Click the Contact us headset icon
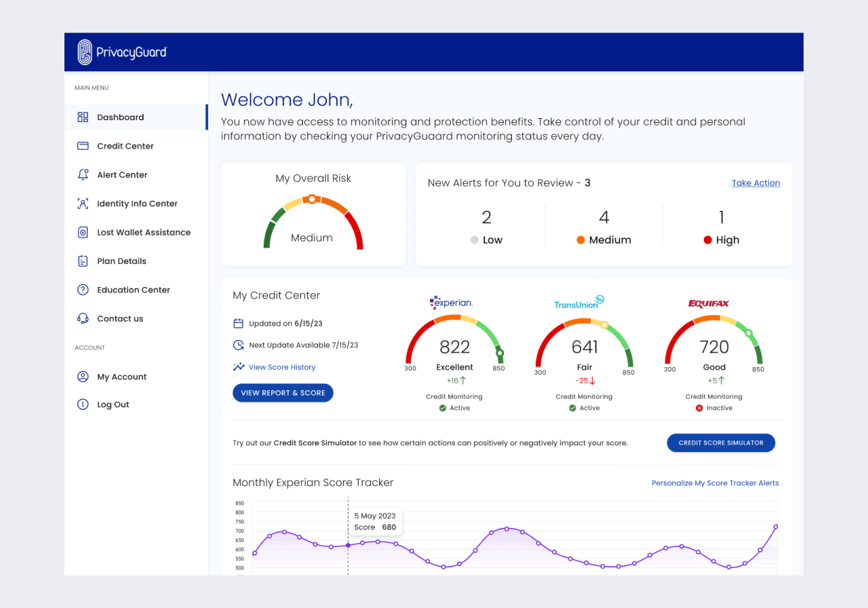The width and height of the screenshot is (868, 608). coord(83,318)
